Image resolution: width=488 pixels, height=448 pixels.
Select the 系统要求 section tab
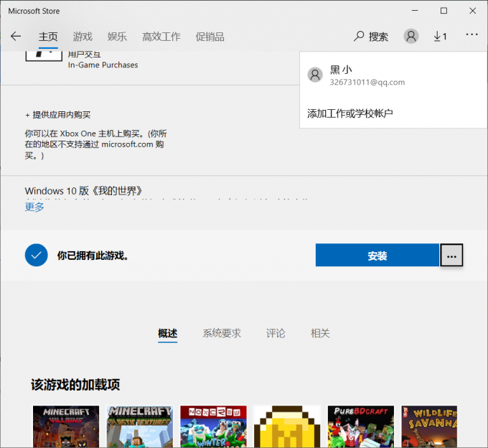(x=222, y=333)
